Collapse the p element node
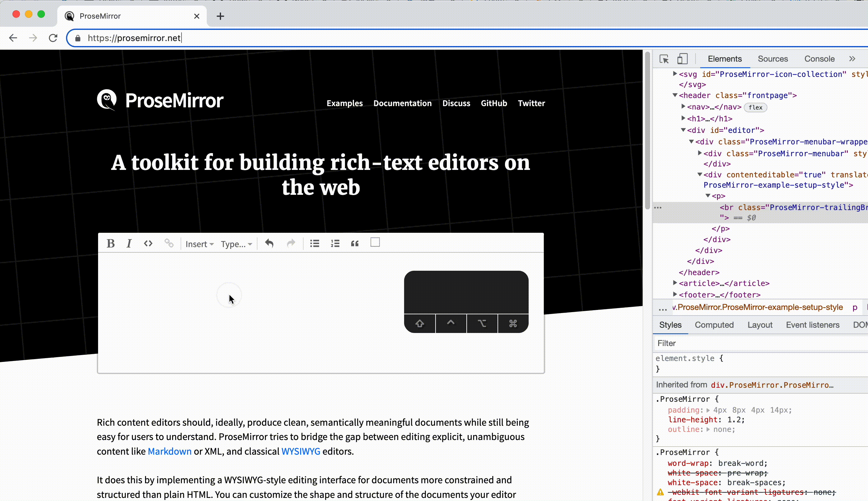 pyautogui.click(x=708, y=195)
